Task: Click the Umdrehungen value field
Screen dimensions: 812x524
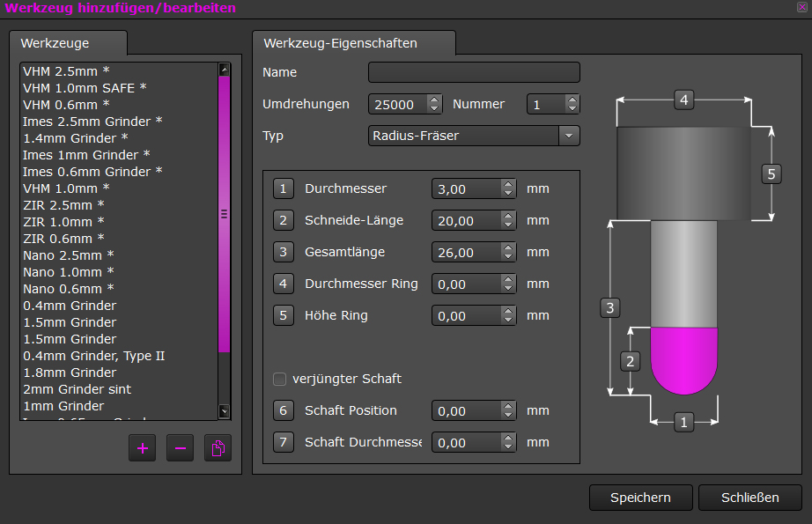Action: (x=398, y=104)
